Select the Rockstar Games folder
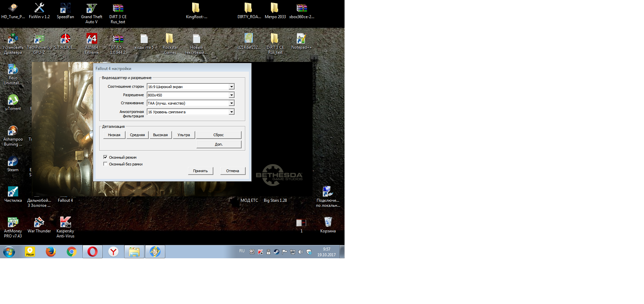This screenshot has height=304, width=644. pos(170,44)
